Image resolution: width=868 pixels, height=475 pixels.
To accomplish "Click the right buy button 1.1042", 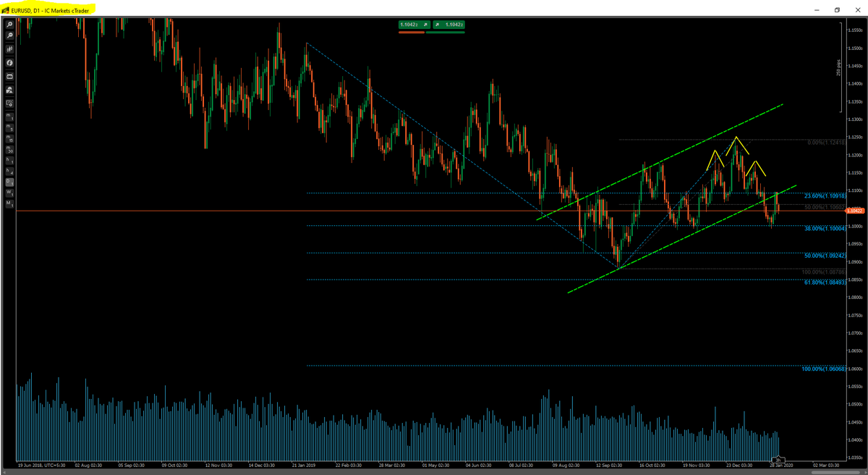I will [448, 25].
